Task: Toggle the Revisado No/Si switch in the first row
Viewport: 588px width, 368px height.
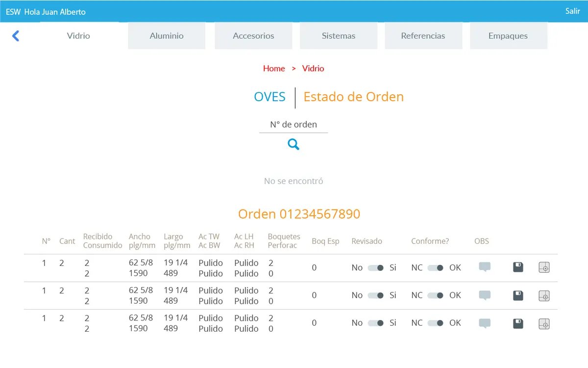Action: coord(376,268)
